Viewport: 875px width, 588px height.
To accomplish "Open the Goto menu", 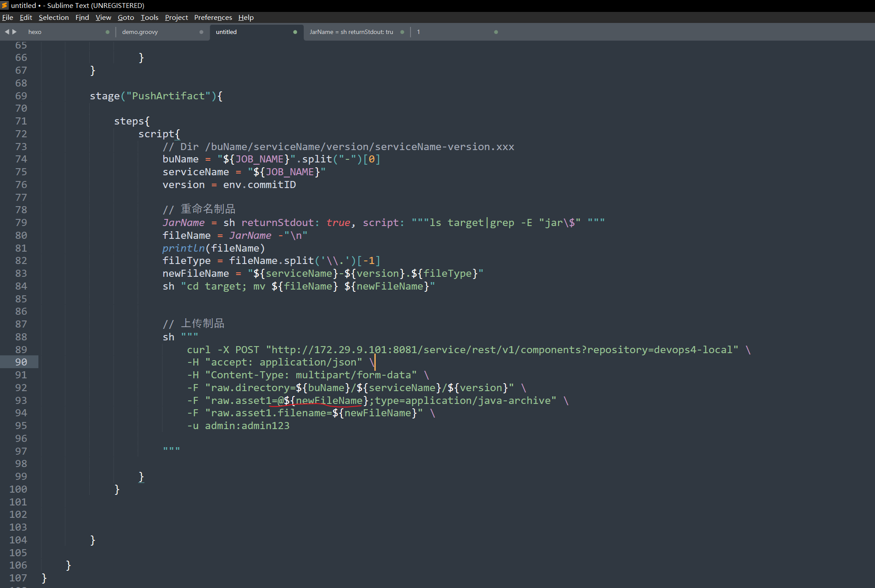I will pos(126,17).
